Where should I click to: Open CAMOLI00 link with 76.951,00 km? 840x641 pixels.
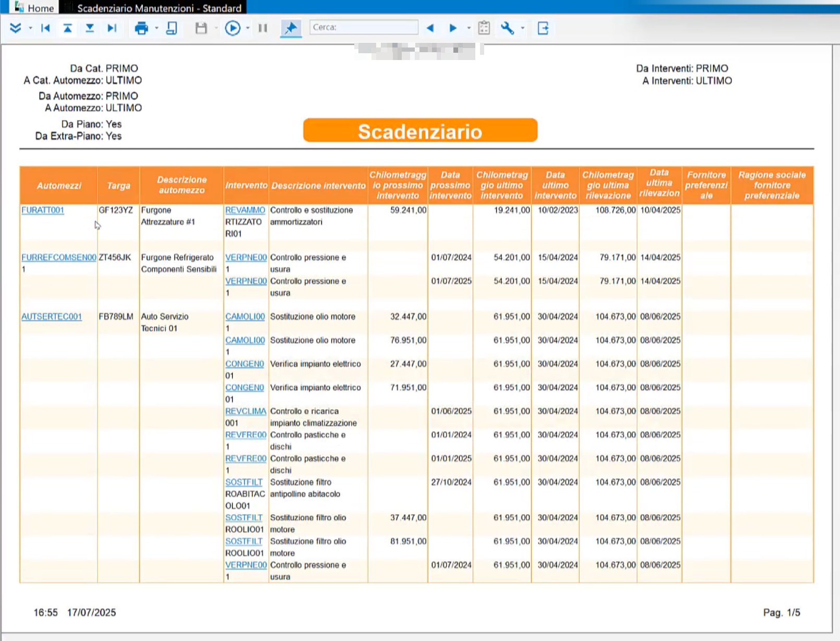click(x=245, y=340)
